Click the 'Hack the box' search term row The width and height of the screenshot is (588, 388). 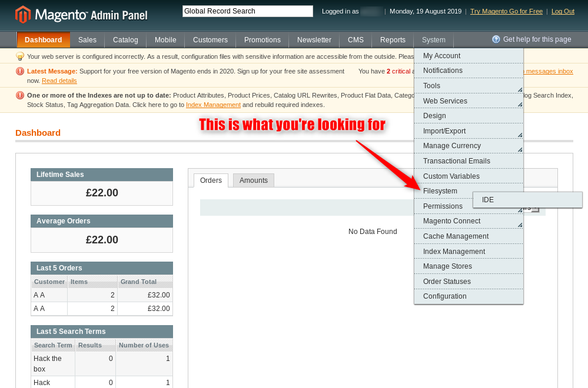[102, 364]
